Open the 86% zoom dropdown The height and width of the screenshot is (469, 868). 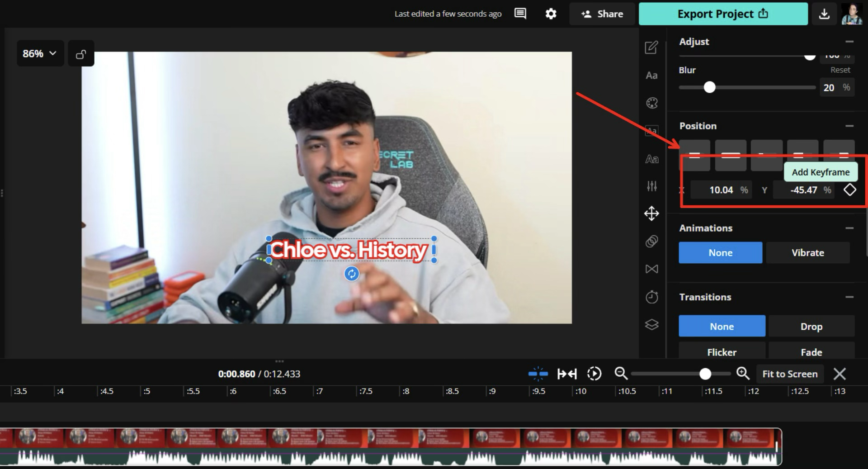click(40, 54)
